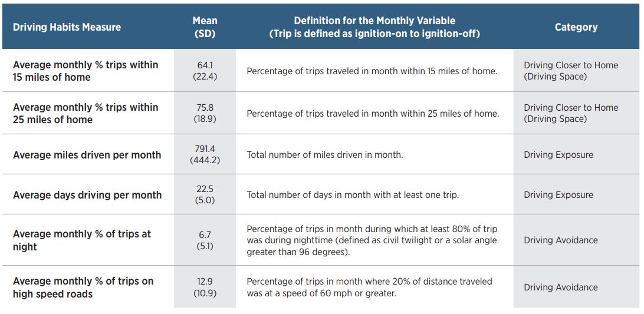Select the 22.5 (5.0) mean value cell
The image size is (644, 314).
pyautogui.click(x=205, y=195)
